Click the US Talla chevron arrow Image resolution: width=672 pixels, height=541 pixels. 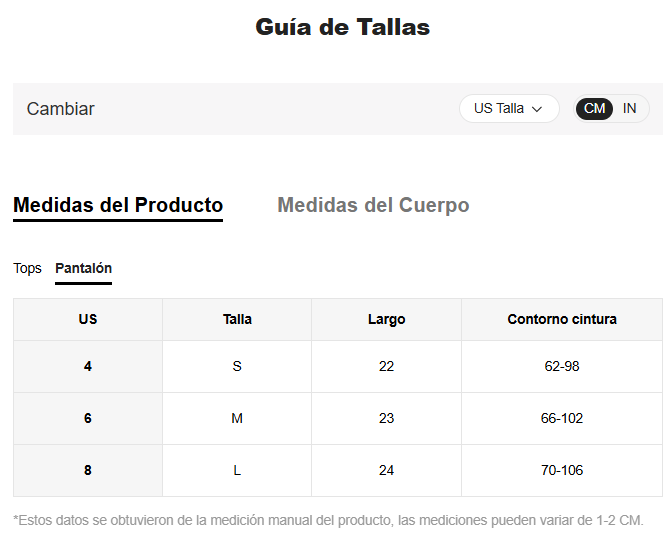537,109
